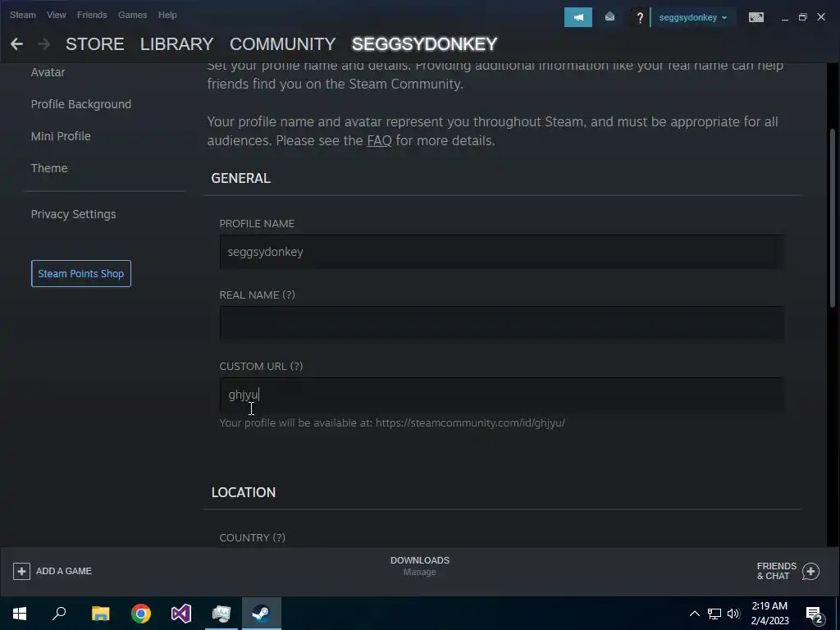The image size is (840, 630).
Task: Open the Help menu
Action: 167,15
